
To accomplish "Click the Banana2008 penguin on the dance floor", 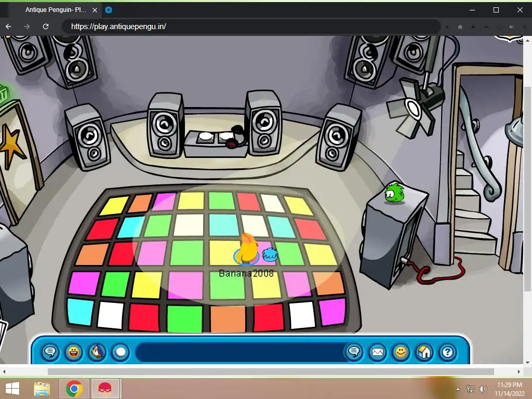I will 248,249.
